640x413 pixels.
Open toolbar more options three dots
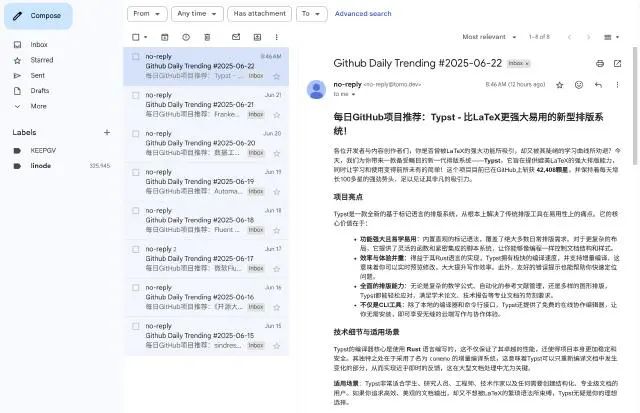(x=277, y=37)
